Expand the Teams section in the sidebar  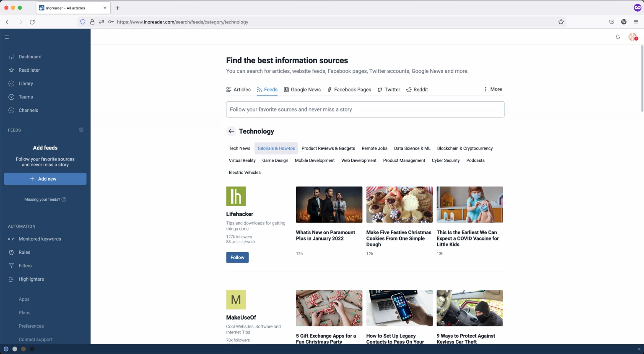(11, 97)
